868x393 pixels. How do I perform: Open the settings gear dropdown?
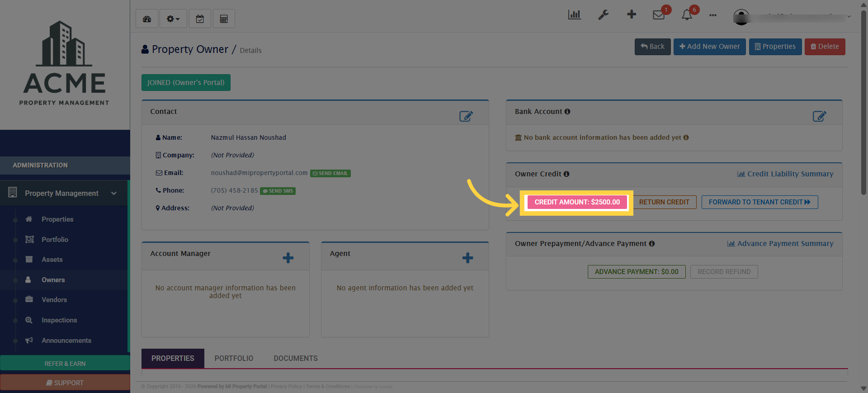point(173,19)
